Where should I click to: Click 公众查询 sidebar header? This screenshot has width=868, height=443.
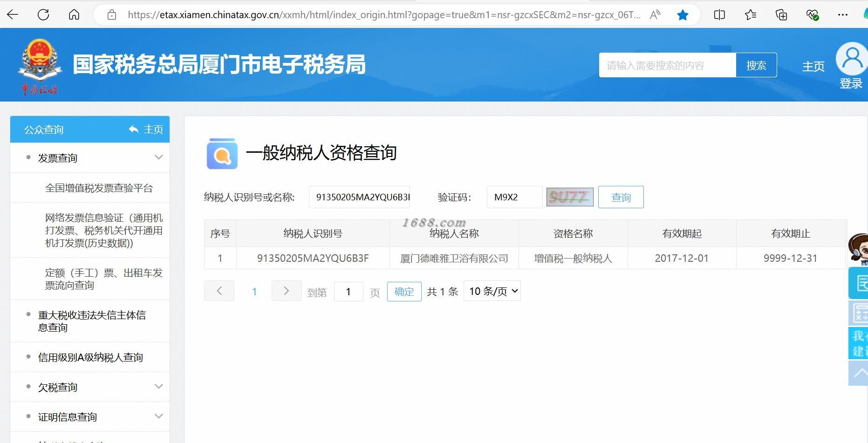(x=44, y=129)
